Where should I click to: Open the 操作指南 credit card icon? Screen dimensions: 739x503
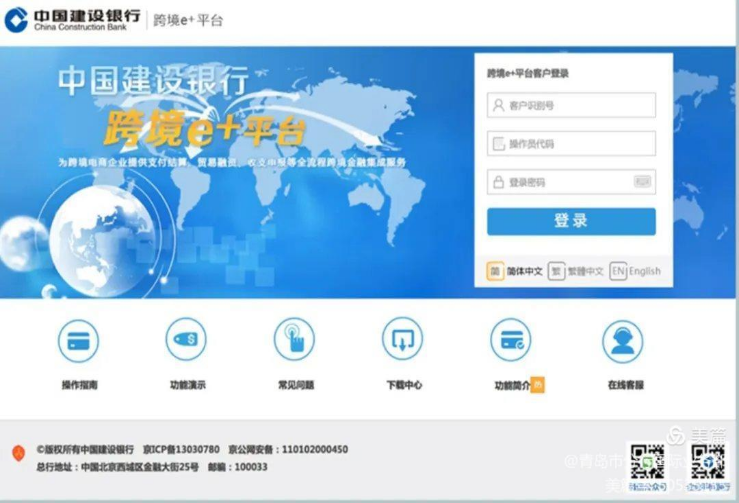78,341
